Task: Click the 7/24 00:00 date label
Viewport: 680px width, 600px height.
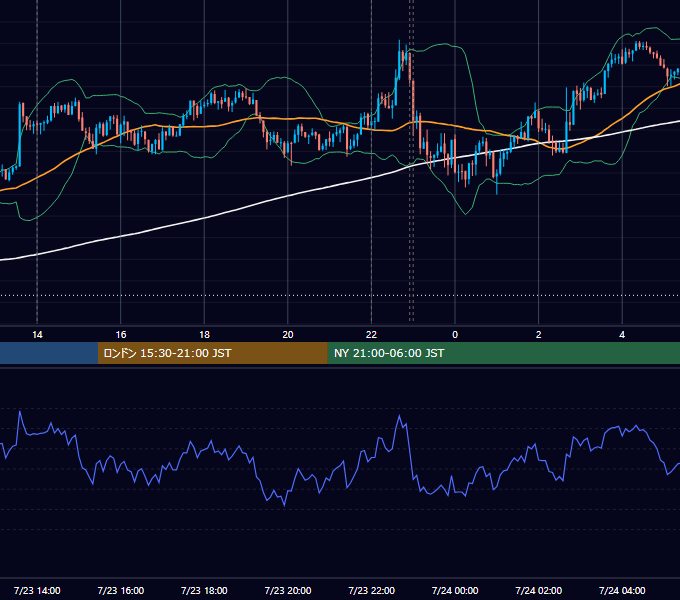Action: (x=455, y=590)
